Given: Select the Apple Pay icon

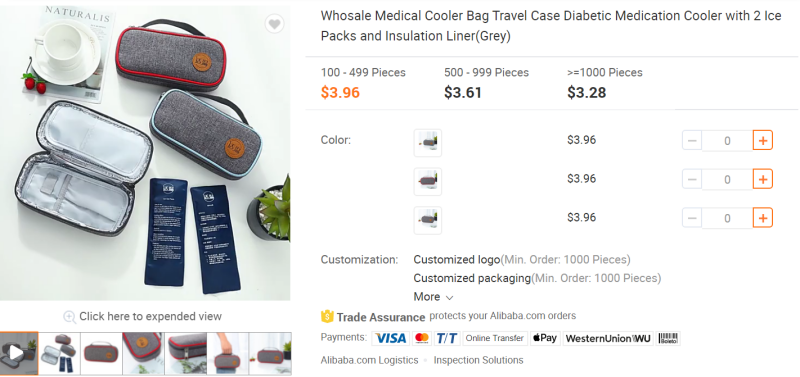Looking at the screenshot, I should pos(545,338).
